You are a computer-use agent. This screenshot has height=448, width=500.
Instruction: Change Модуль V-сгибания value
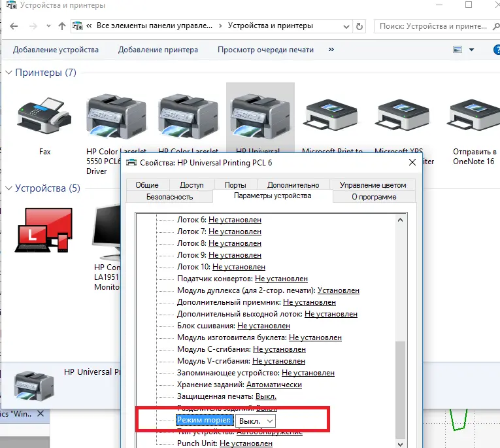pyautogui.click(x=278, y=362)
